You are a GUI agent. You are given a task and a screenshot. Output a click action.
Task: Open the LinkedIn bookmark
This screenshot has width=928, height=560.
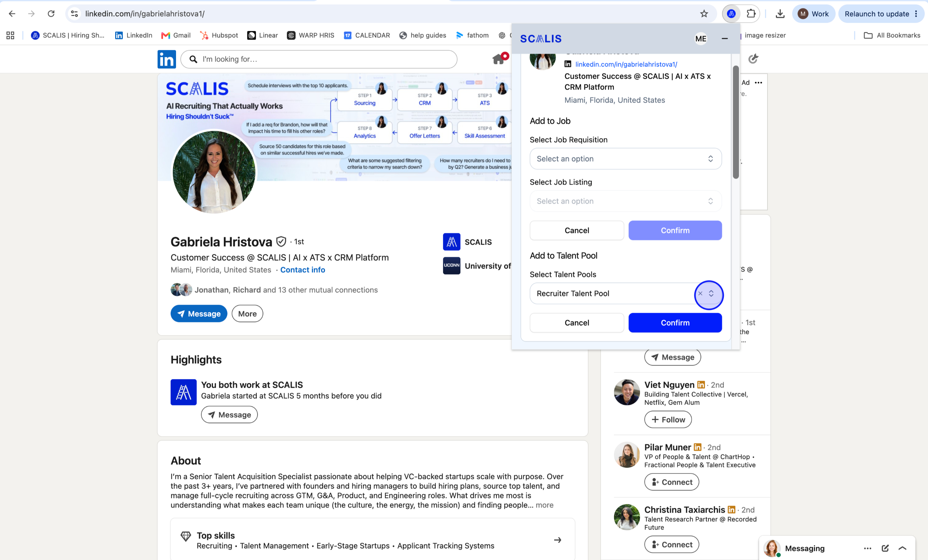134,35
